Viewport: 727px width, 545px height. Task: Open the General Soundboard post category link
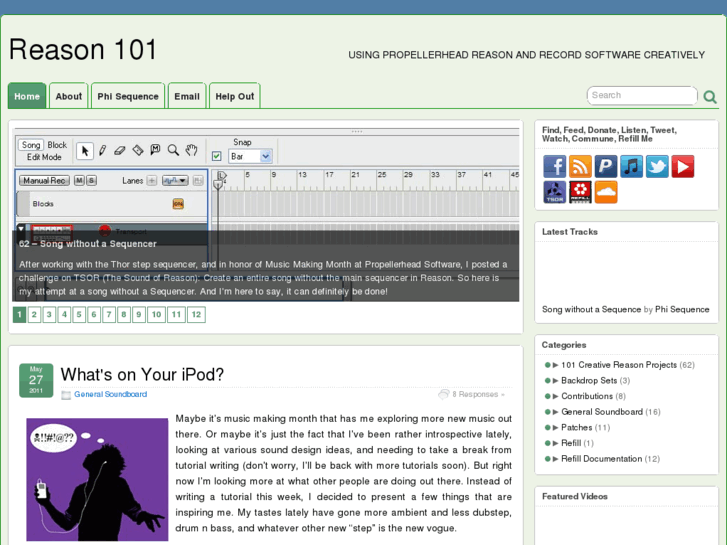110,394
